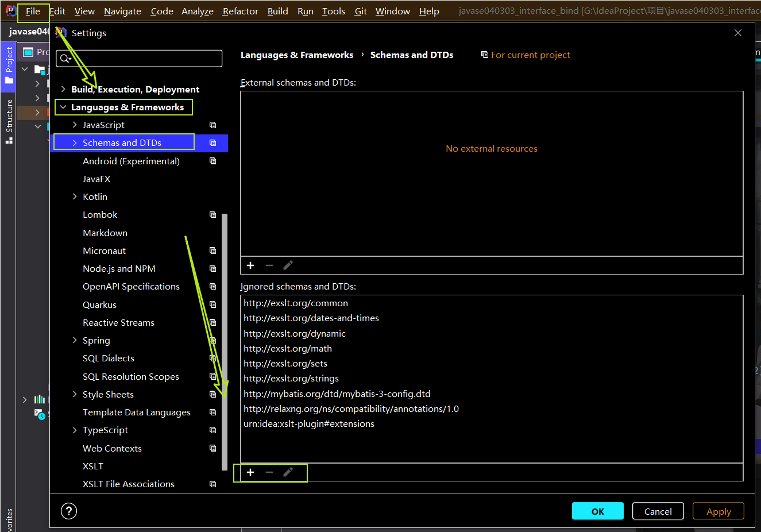
Task: Edit an external schema with the pencil icon
Action: click(288, 265)
